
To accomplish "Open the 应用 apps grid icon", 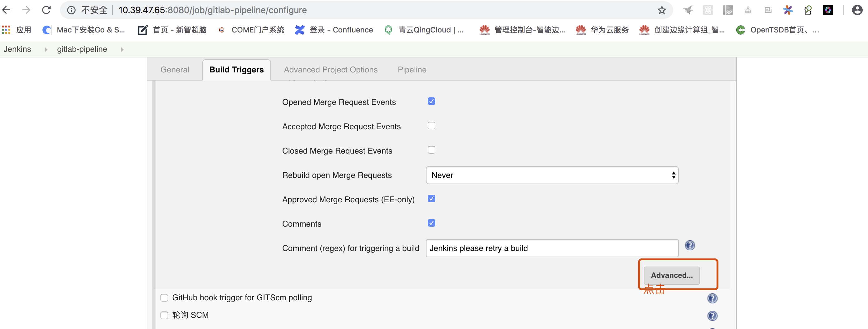I will (7, 30).
